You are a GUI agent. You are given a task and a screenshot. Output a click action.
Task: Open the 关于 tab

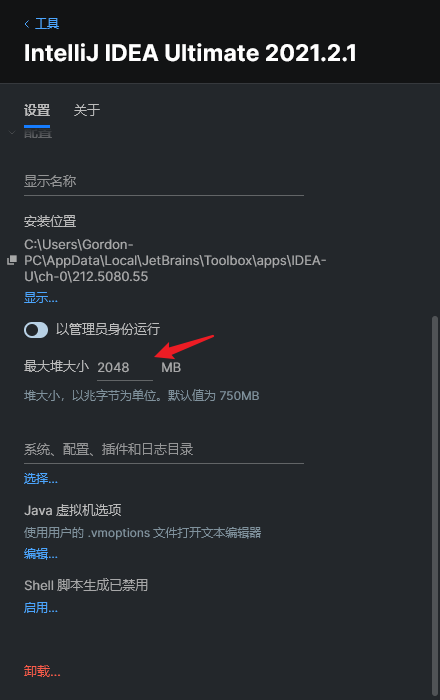[x=87, y=110]
